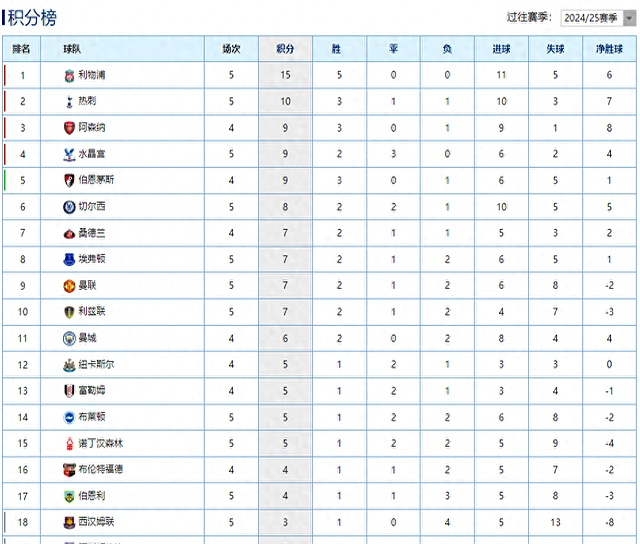
Task: Click the Brighton (布莱顿) club badge
Action: click(69, 417)
